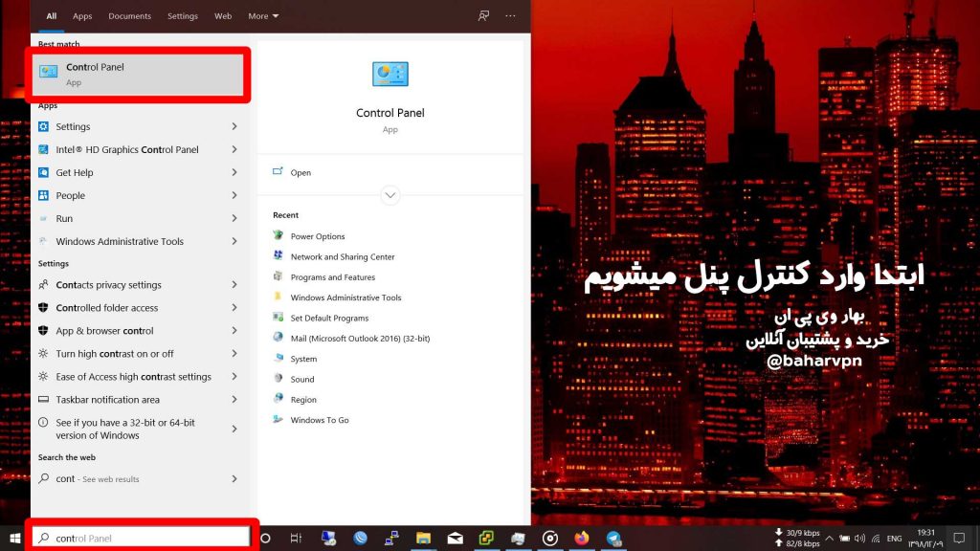
Task: Expand more actions chevron under Open
Action: click(x=390, y=195)
